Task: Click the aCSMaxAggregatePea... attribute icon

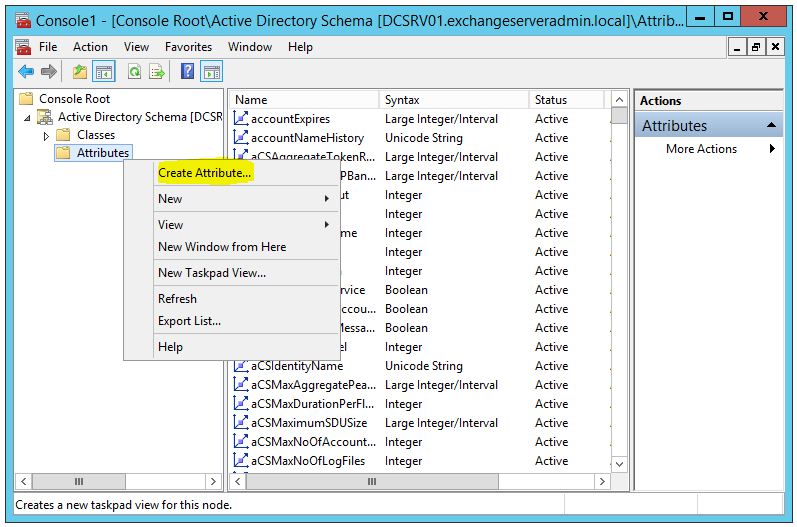Action: 240,385
